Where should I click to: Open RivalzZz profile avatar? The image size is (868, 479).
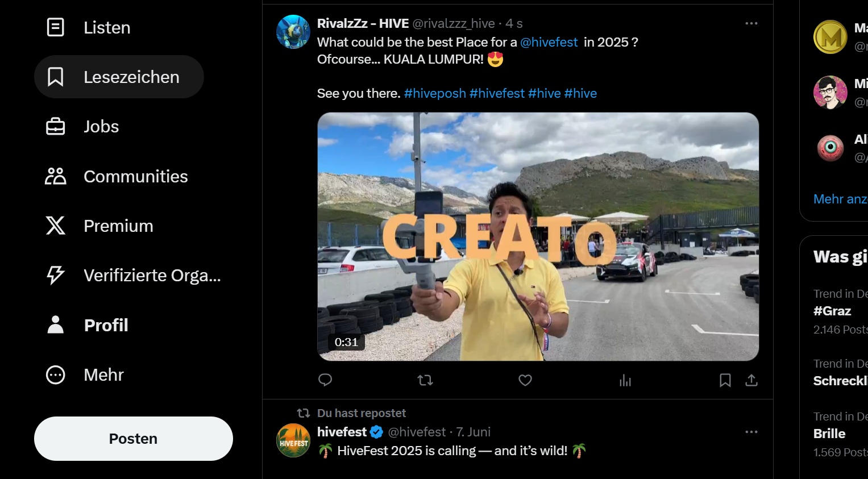pos(293,32)
